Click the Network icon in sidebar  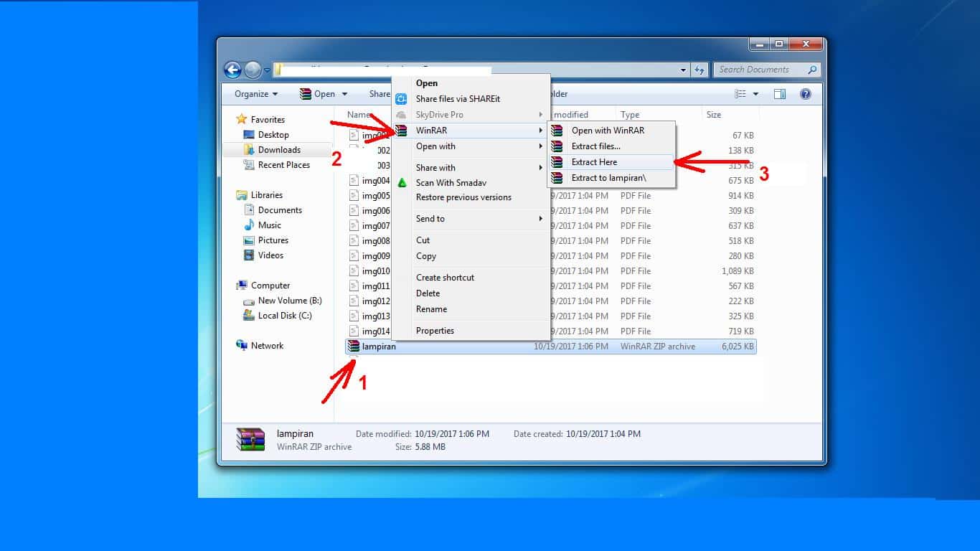tap(242, 346)
